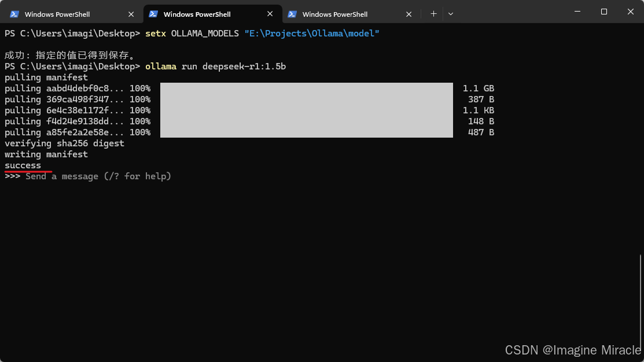Screen dimensions: 644x362
Task: Click 'pulling 6e4c38e1172f... 100%' text
Action: [x=78, y=110]
